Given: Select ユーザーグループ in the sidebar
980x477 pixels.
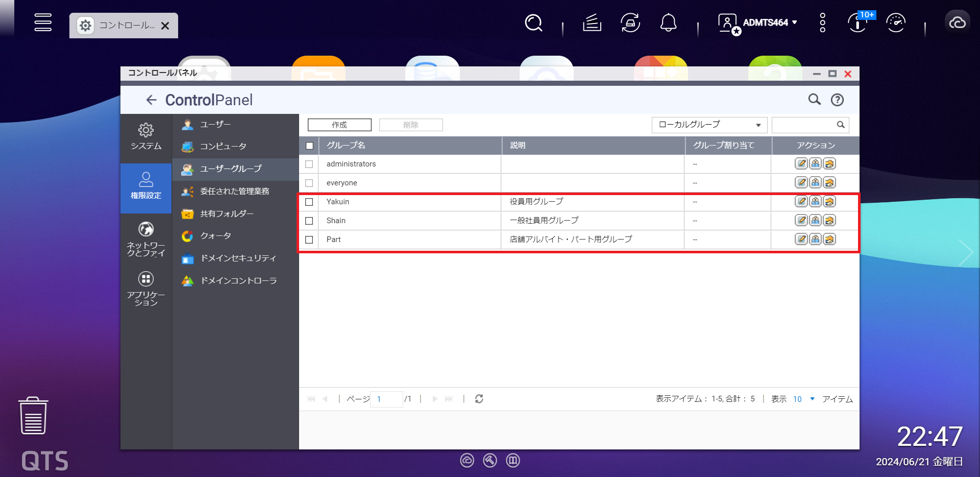Looking at the screenshot, I should [x=235, y=169].
